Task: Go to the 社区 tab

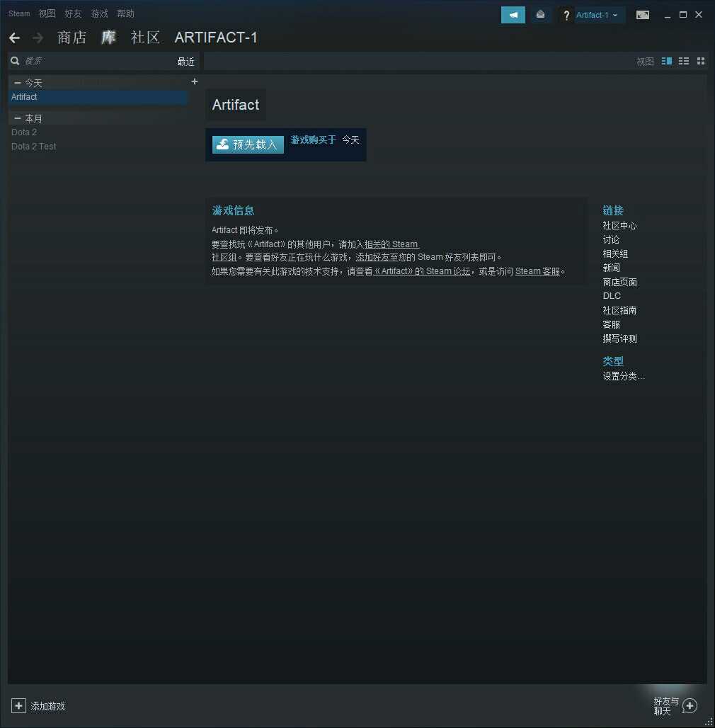Action: 145,38
